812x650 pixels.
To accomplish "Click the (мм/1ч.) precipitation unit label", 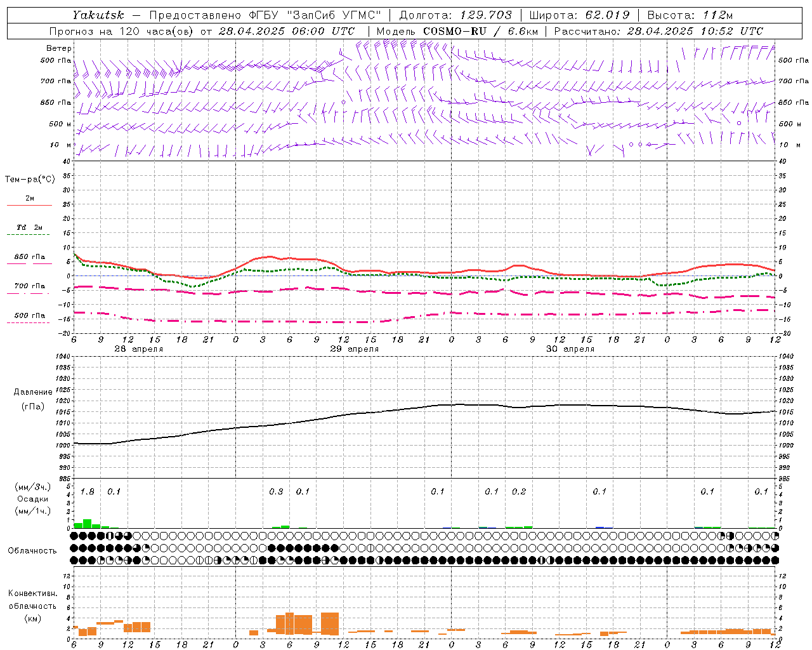I will [x=33, y=511].
